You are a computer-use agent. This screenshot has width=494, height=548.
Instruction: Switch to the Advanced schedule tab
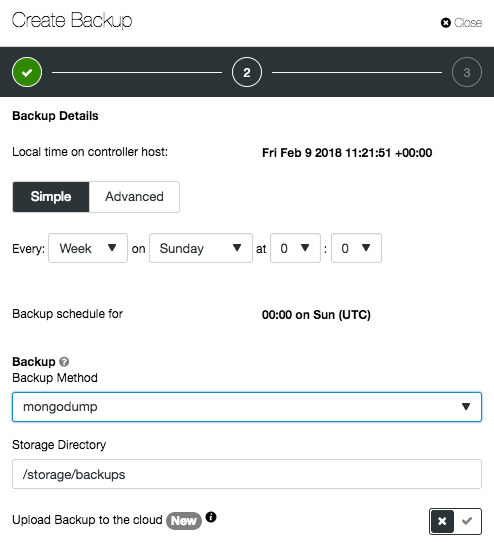(x=134, y=197)
